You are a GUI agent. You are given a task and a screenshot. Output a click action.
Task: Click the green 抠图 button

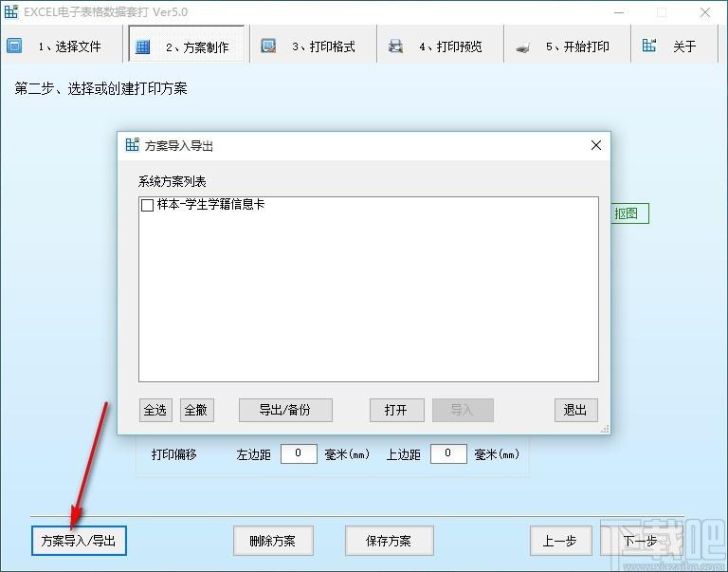629,213
